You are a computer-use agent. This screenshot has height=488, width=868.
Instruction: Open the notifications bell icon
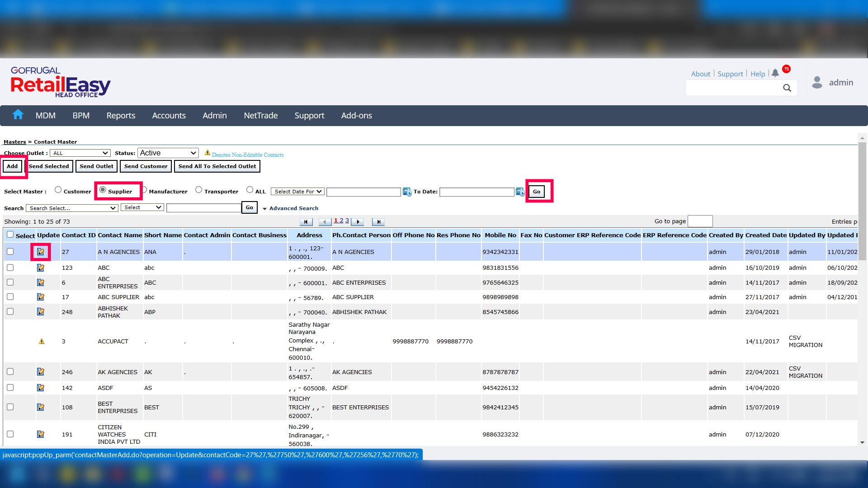[x=775, y=73]
